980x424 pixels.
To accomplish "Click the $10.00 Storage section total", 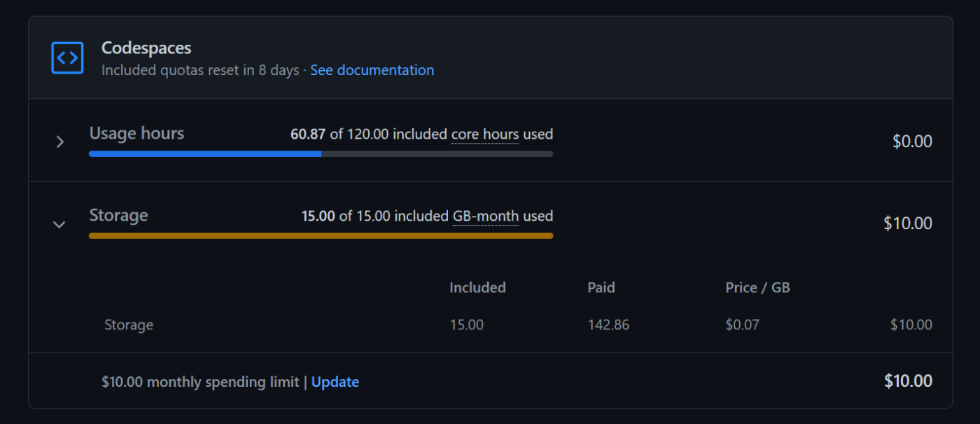I will point(908,224).
